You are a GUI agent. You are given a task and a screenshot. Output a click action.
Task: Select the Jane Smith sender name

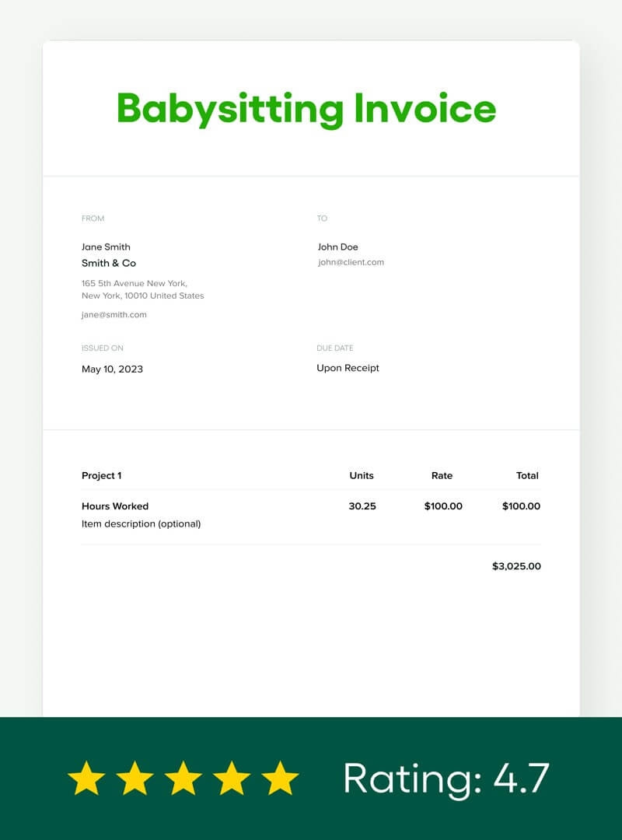(106, 247)
